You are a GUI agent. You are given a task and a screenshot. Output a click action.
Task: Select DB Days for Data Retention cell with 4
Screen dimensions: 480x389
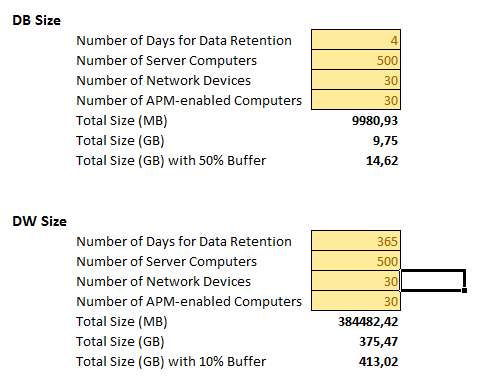tap(356, 40)
